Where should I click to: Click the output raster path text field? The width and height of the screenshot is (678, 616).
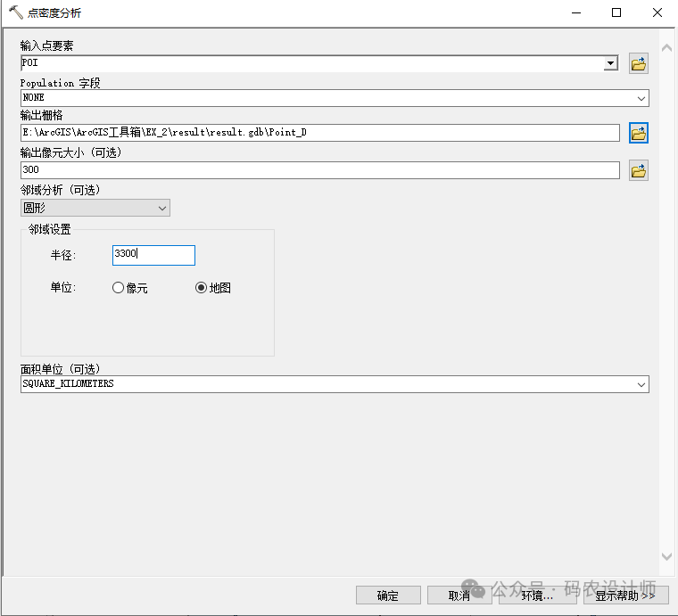pos(319,133)
